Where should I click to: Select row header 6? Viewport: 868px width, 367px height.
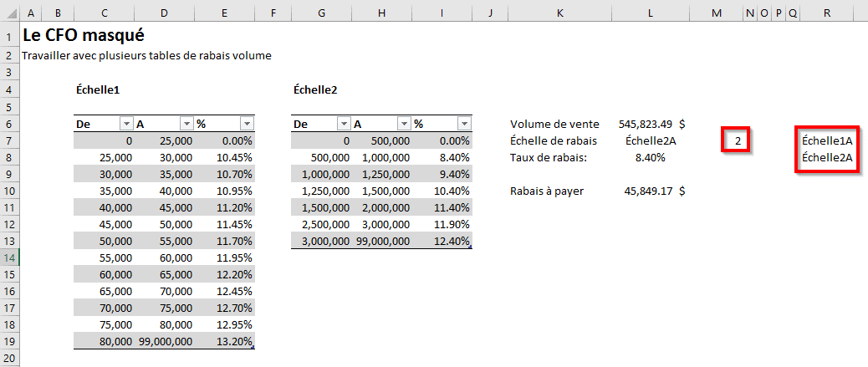pyautogui.click(x=8, y=124)
